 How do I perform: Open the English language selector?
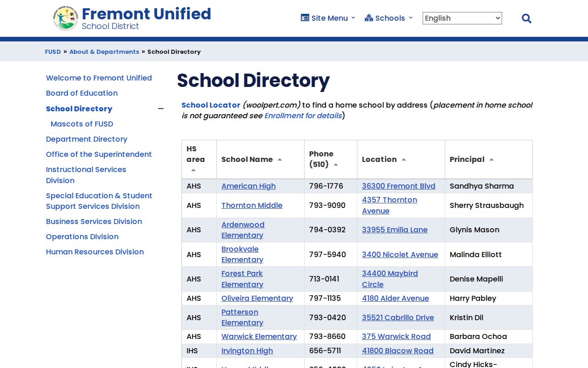point(462,18)
